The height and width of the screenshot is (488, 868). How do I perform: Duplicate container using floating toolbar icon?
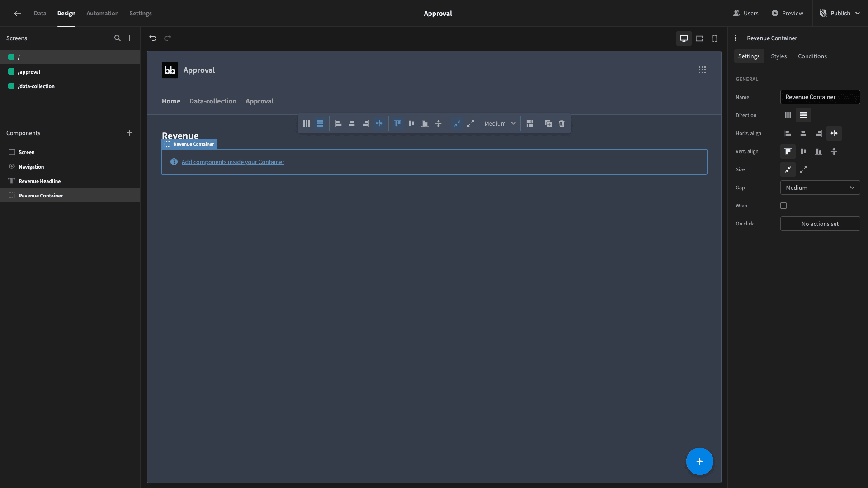point(548,123)
